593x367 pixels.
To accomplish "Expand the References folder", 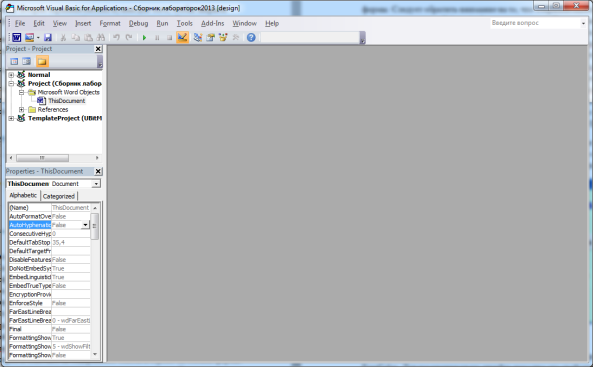I will click(22, 110).
